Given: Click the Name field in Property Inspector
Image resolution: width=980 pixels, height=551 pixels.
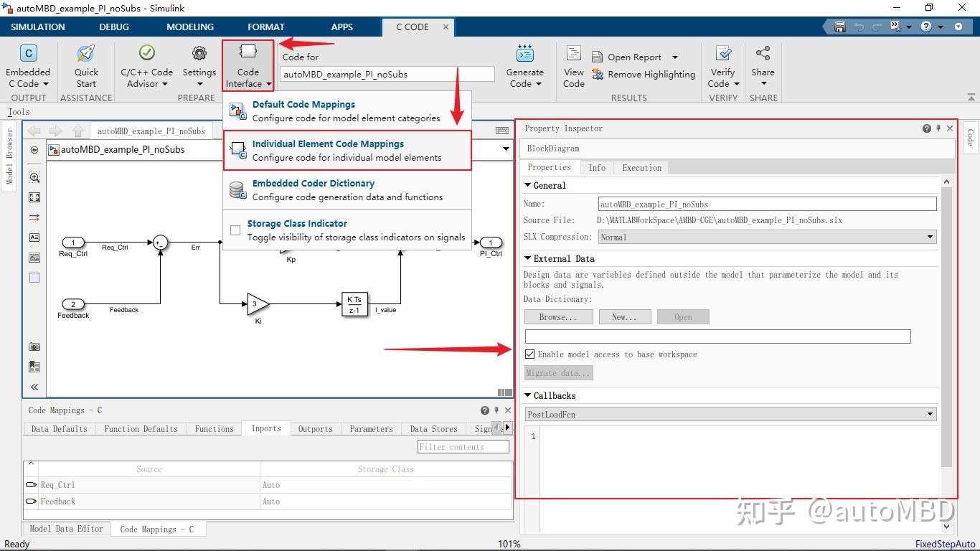Looking at the screenshot, I should tap(768, 204).
